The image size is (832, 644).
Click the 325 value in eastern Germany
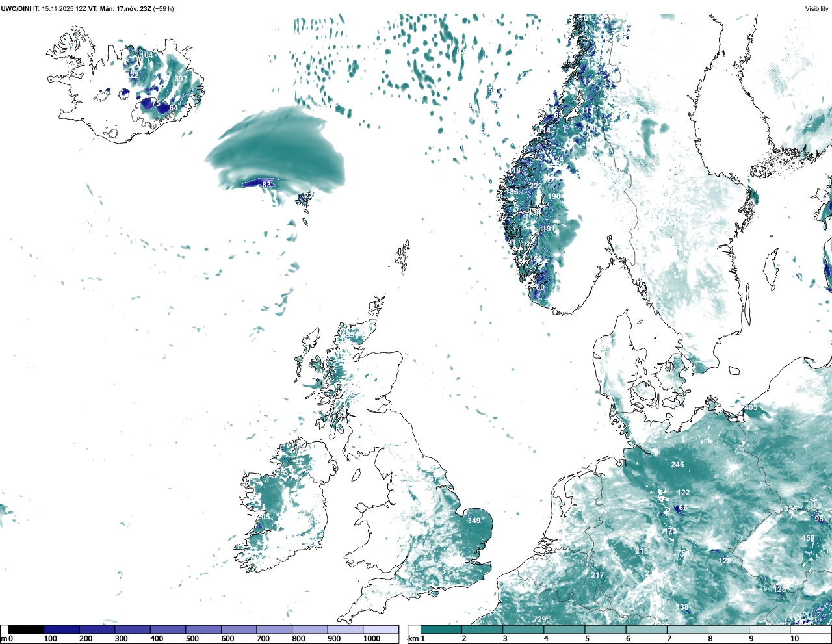(x=790, y=509)
